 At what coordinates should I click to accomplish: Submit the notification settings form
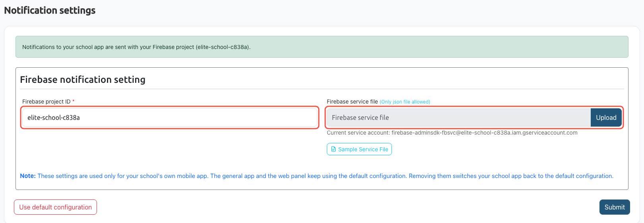click(615, 207)
